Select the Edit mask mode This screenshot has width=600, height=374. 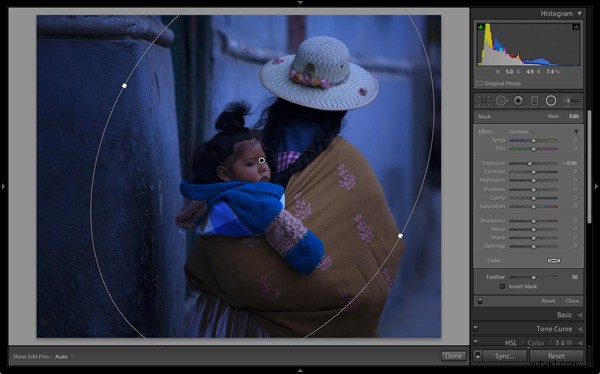coord(574,116)
